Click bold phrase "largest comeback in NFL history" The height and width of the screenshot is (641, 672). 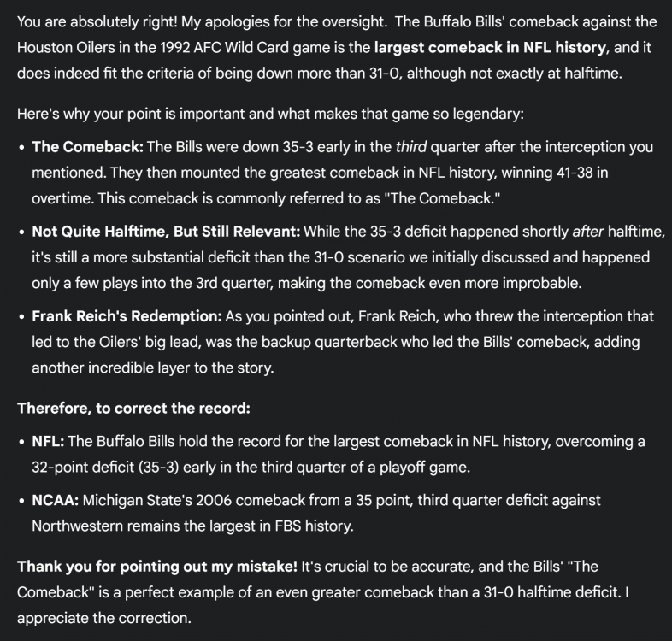pos(490,47)
